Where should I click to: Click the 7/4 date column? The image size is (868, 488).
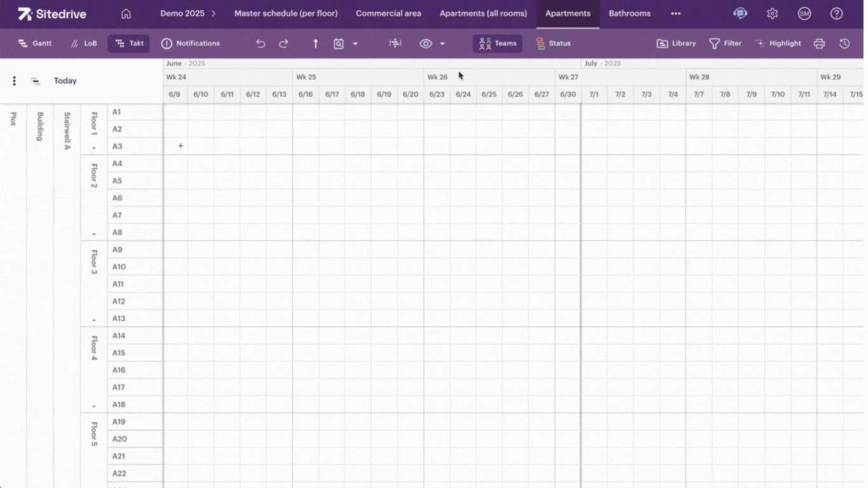[x=673, y=94]
